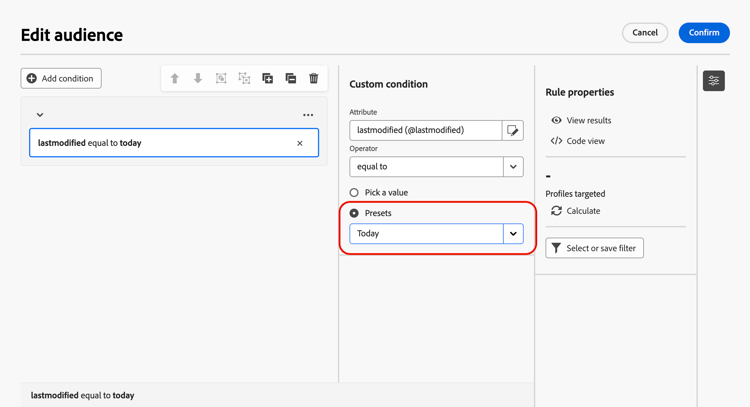The image size is (750, 407).
Task: Click the Add condition button
Action: coord(61,78)
